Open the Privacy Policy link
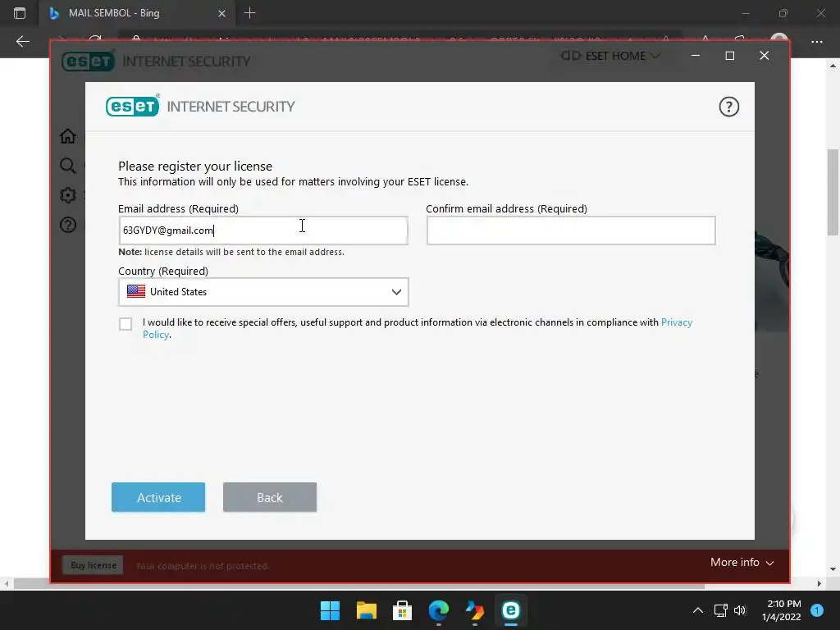Image resolution: width=840 pixels, height=630 pixels. [x=677, y=322]
